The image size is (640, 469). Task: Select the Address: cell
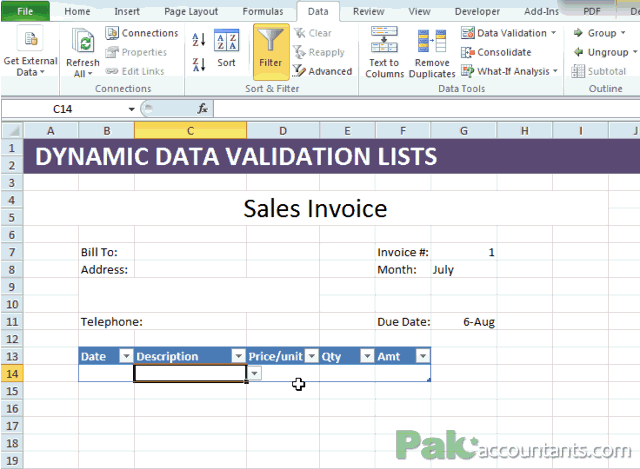[106, 269]
